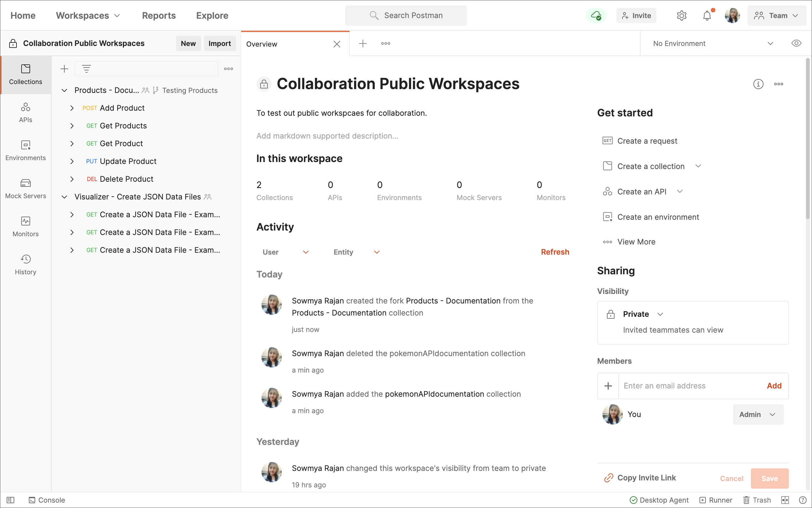Image resolution: width=812 pixels, height=508 pixels.
Task: Open the Environments sidebar panel
Action: pyautogui.click(x=26, y=151)
